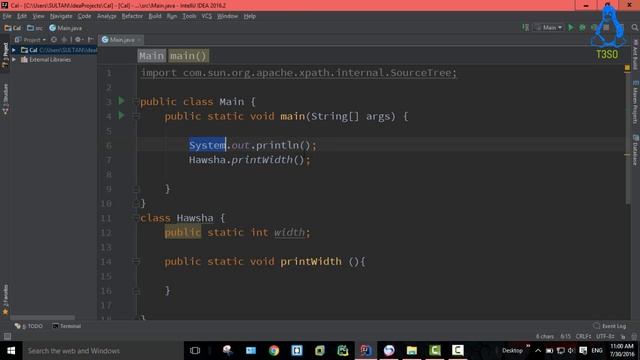Open Project view selector dropdown
Viewport: 640px width, 360px height.
[30, 40]
